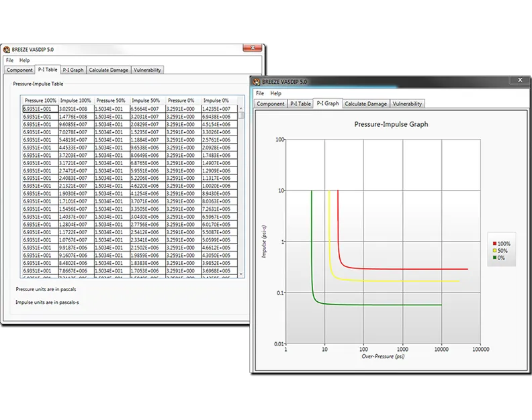The width and height of the screenshot is (532, 420).
Task: Click the red 100% legend swatch
Action: 495,244
